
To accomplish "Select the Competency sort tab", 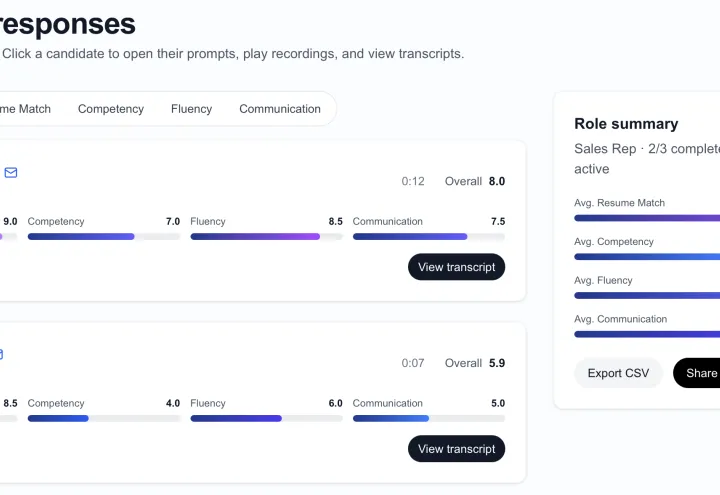I will (111, 109).
